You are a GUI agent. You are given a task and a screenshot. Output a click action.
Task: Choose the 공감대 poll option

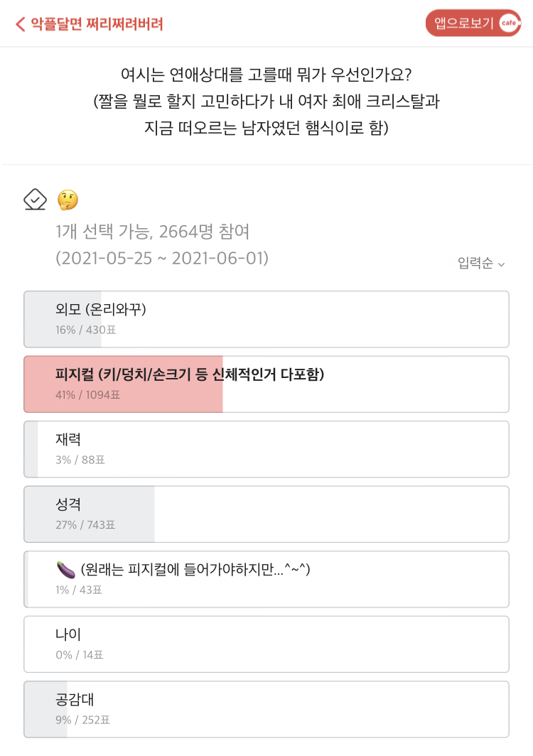(266, 709)
